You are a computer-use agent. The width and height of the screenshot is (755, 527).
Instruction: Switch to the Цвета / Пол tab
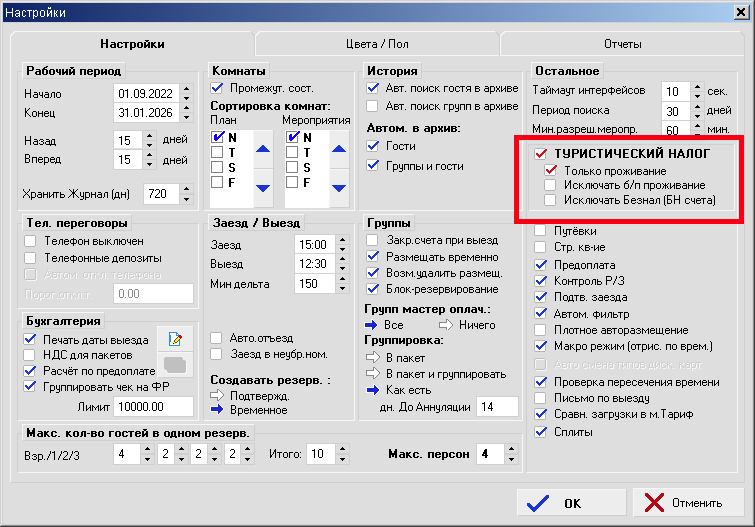coord(377,44)
